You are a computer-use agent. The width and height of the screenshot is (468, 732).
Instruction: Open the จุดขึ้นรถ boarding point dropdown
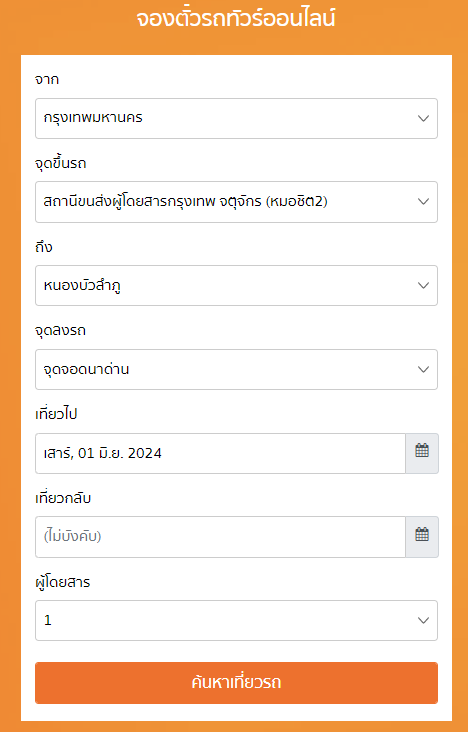(x=236, y=202)
